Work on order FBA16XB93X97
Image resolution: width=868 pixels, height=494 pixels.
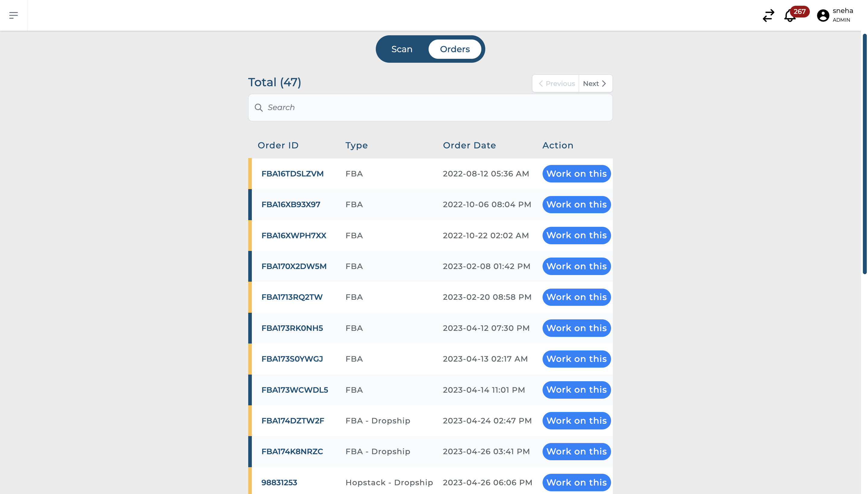click(x=576, y=204)
